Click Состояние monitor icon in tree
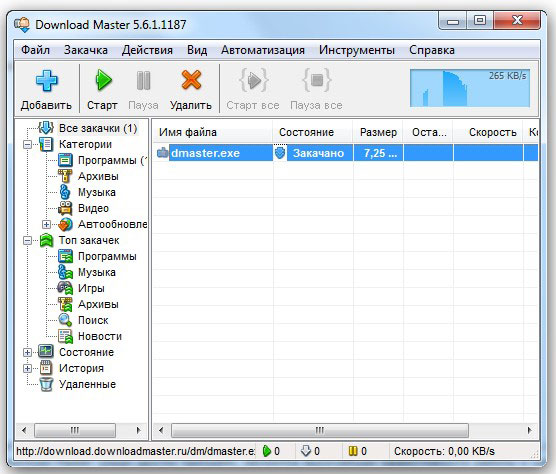 tap(46, 352)
